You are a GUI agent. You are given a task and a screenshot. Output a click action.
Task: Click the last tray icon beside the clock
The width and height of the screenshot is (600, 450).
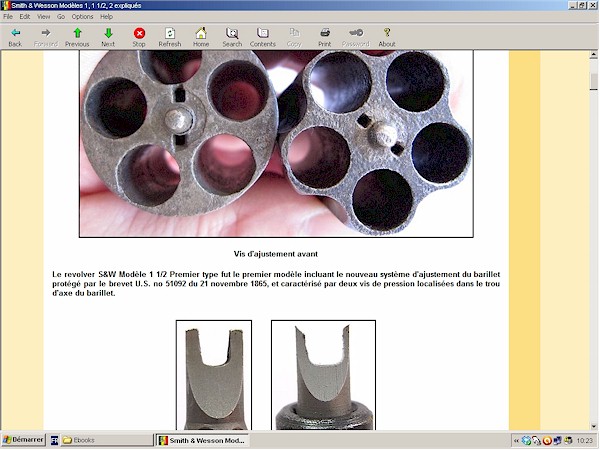click(x=569, y=440)
